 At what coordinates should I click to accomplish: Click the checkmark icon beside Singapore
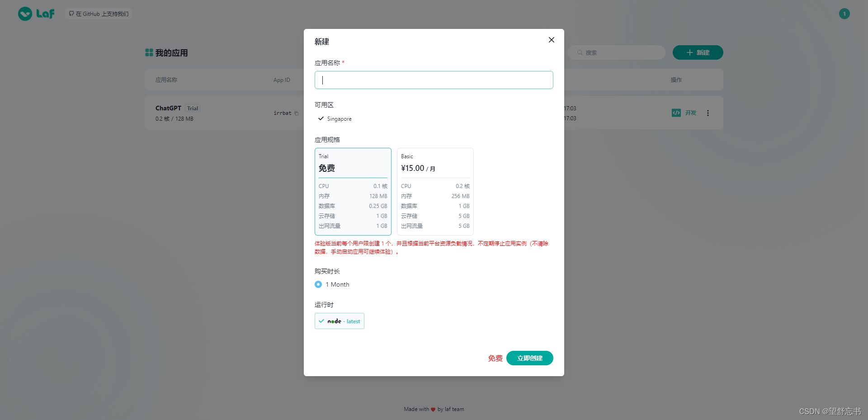pyautogui.click(x=321, y=118)
